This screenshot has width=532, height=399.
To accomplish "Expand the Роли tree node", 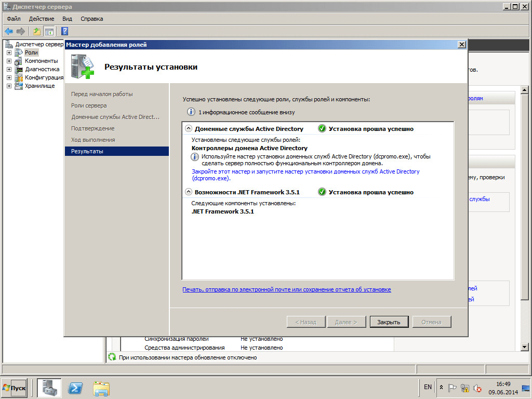I will [9, 52].
